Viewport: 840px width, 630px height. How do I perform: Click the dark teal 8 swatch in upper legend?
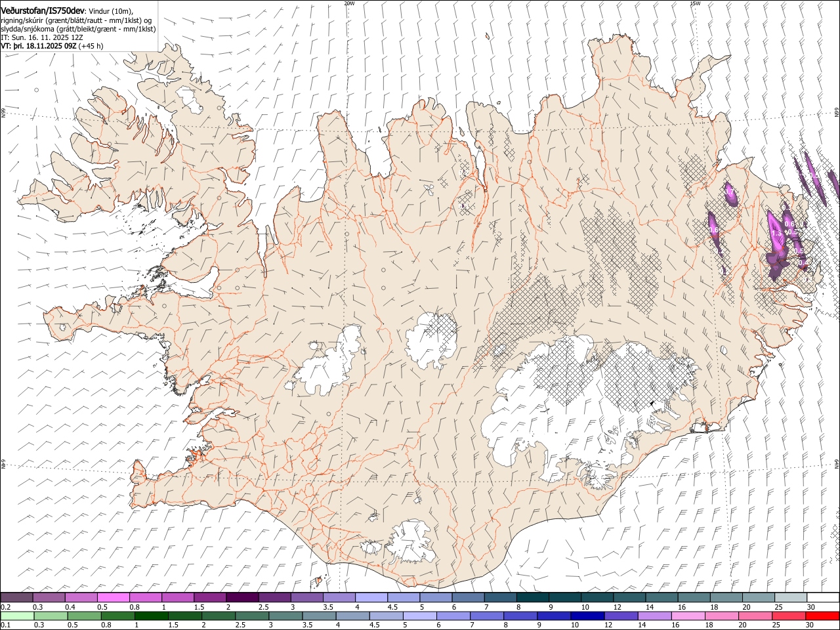pos(532,598)
